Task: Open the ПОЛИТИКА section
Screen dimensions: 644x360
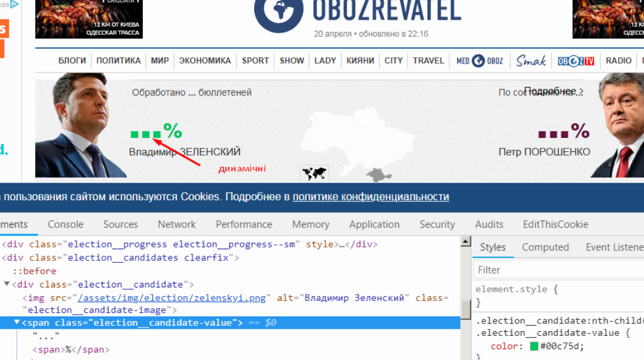Action: tap(119, 61)
